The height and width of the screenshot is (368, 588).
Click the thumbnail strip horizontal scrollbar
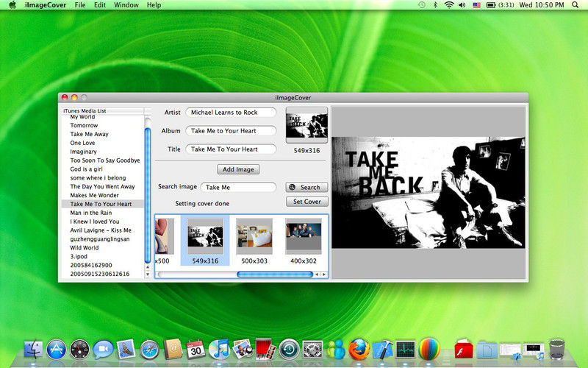(x=274, y=275)
